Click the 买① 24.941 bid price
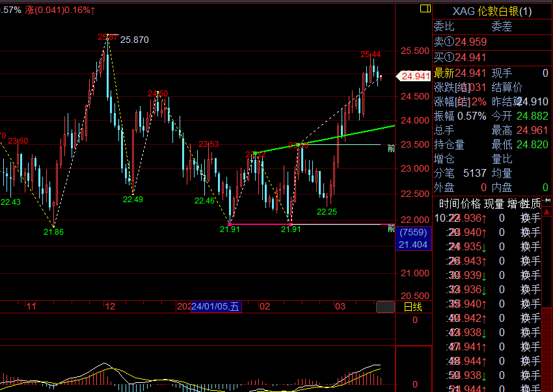 tap(461, 57)
